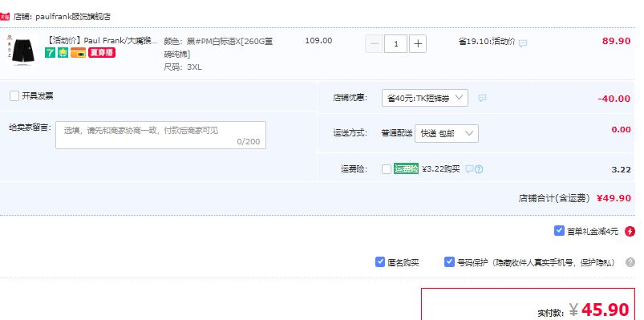
Task: Uncheck 号码保护 phone privacy checkbox
Action: click(449, 262)
